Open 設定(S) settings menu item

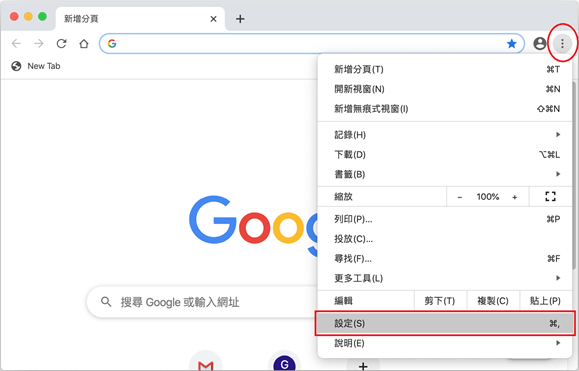coord(445,323)
